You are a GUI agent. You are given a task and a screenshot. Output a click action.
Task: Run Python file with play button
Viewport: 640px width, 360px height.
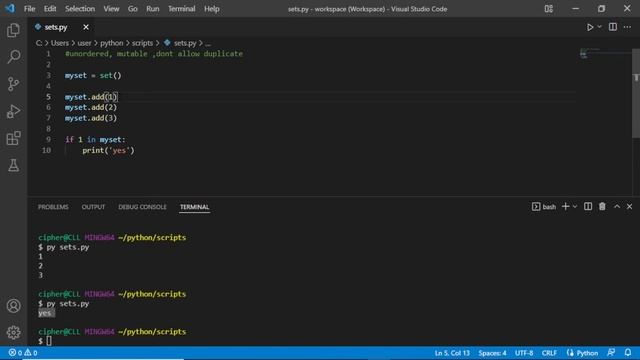coord(590,27)
